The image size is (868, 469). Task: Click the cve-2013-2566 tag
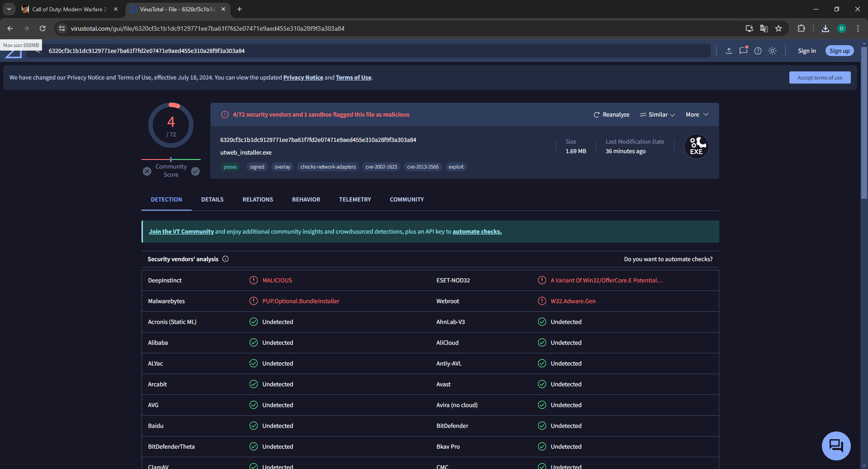tap(423, 167)
